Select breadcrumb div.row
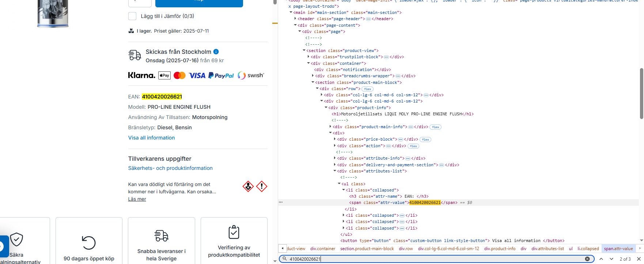Viewport: 644px width, 264px height. [x=406, y=249]
